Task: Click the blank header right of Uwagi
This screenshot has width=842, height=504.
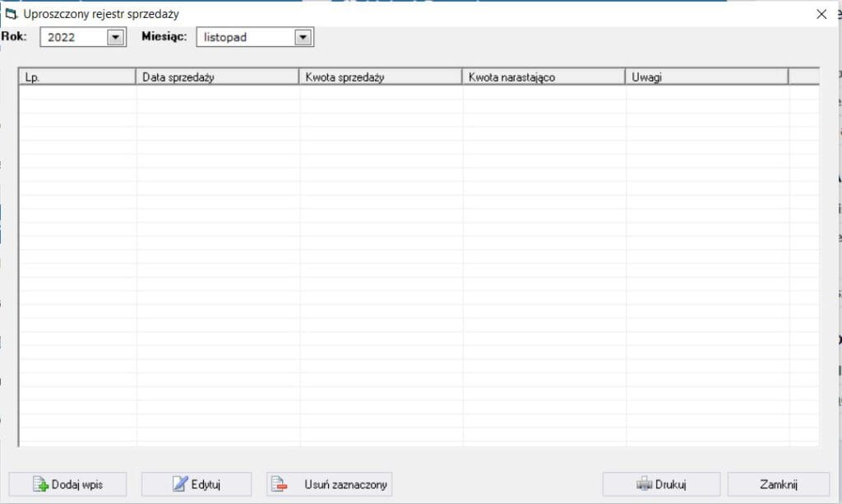Action: pos(803,76)
